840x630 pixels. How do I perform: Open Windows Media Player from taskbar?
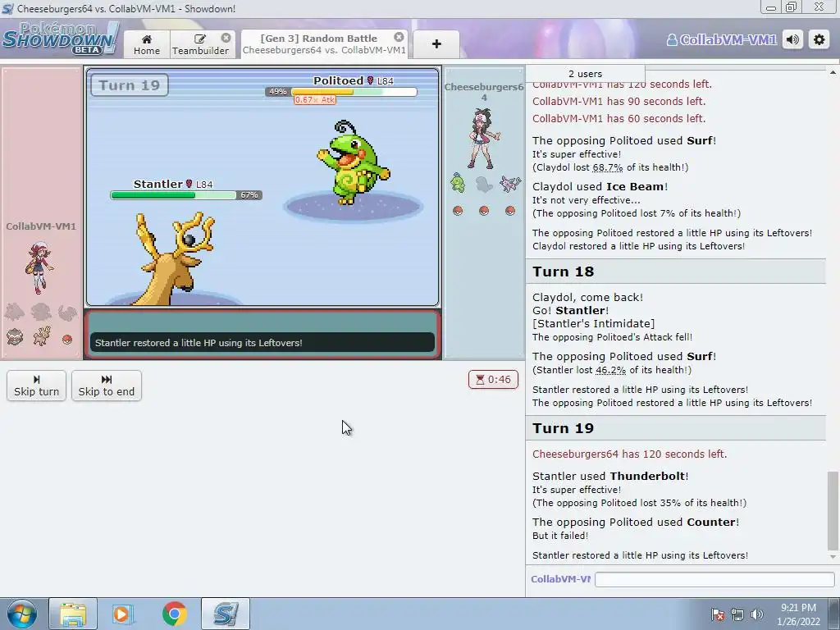(122, 614)
